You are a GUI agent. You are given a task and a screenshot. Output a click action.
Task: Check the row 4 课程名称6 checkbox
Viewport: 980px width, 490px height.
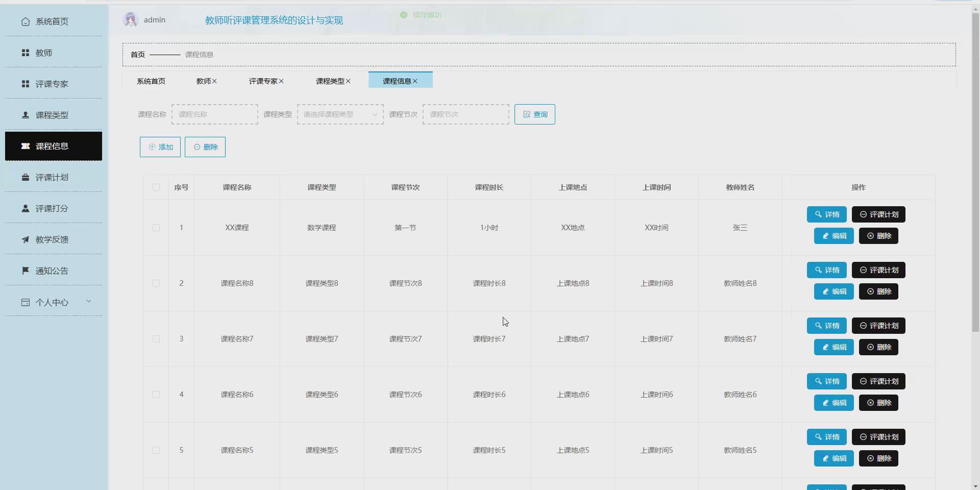pos(156,395)
